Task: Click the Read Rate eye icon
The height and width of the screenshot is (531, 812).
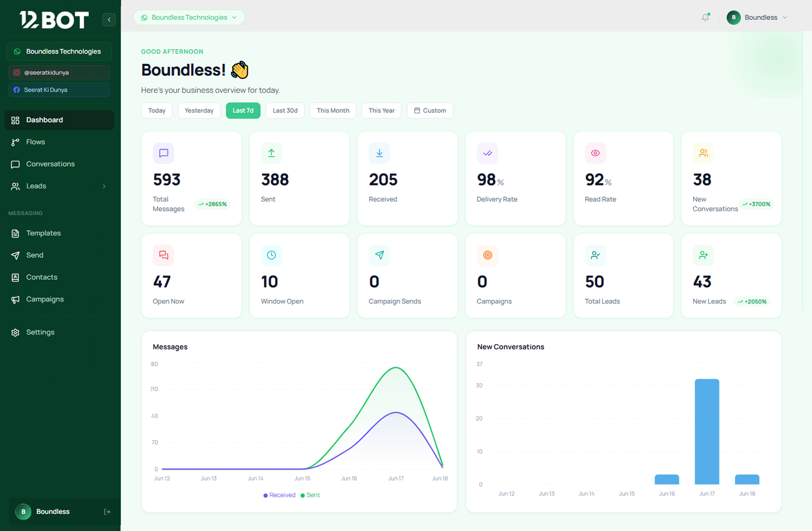Action: tap(595, 153)
